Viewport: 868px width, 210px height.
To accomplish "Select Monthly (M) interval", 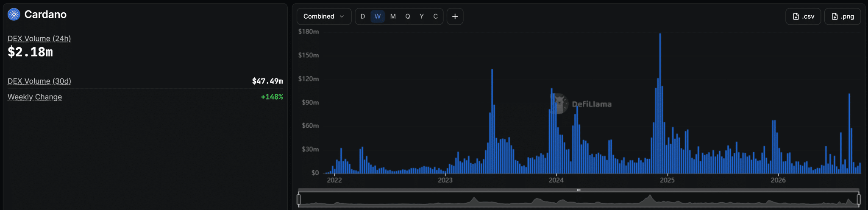I will [393, 17].
